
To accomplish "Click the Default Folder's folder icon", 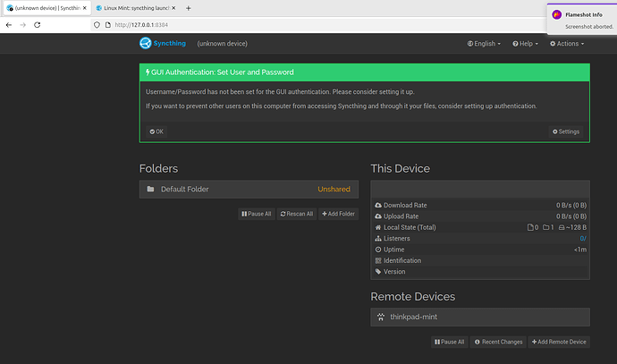I will click(150, 190).
